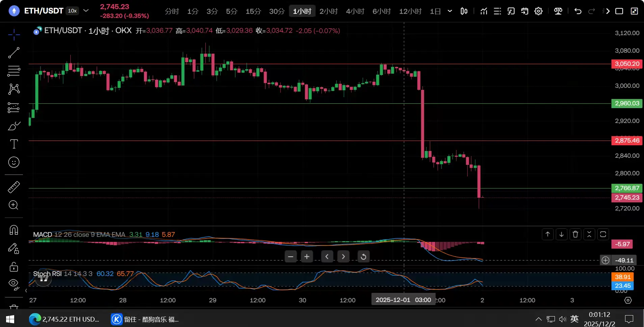Move MACD pane down
This screenshot has height=327, width=644.
pos(562,234)
